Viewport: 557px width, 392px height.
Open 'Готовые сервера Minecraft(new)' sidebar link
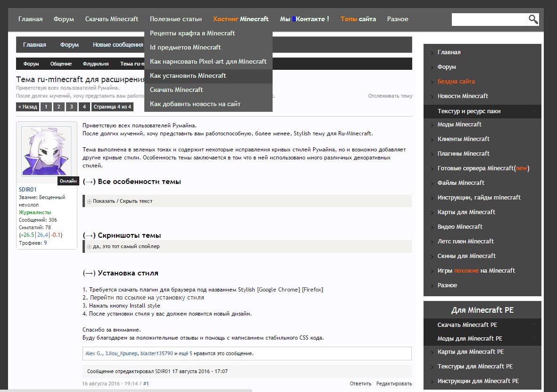[483, 168]
